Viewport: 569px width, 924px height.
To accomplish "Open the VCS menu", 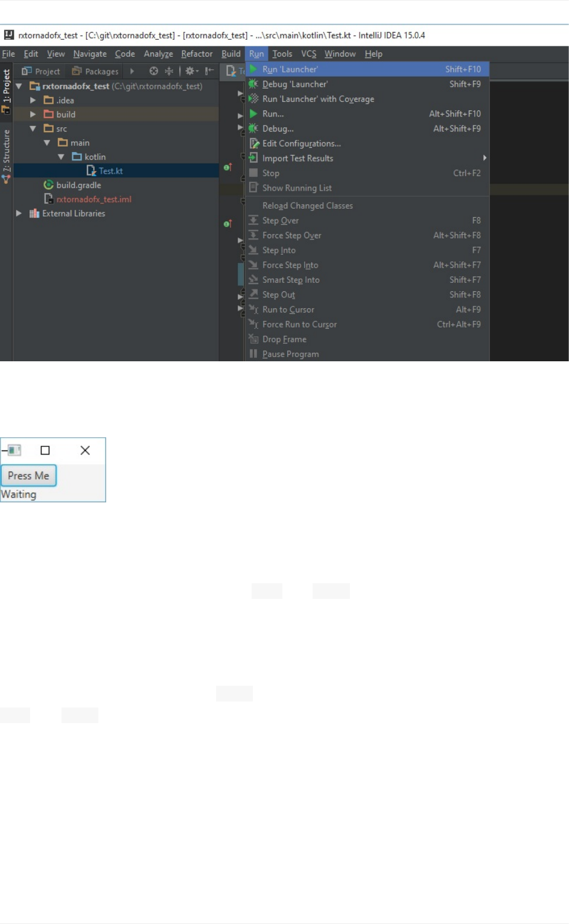I will [309, 54].
